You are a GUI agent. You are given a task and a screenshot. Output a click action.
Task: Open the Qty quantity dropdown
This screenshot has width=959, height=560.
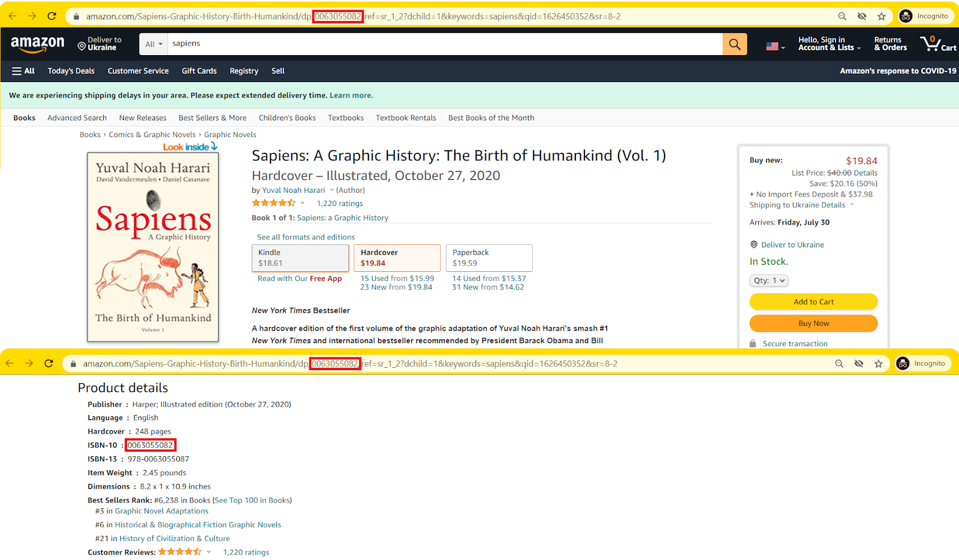769,280
